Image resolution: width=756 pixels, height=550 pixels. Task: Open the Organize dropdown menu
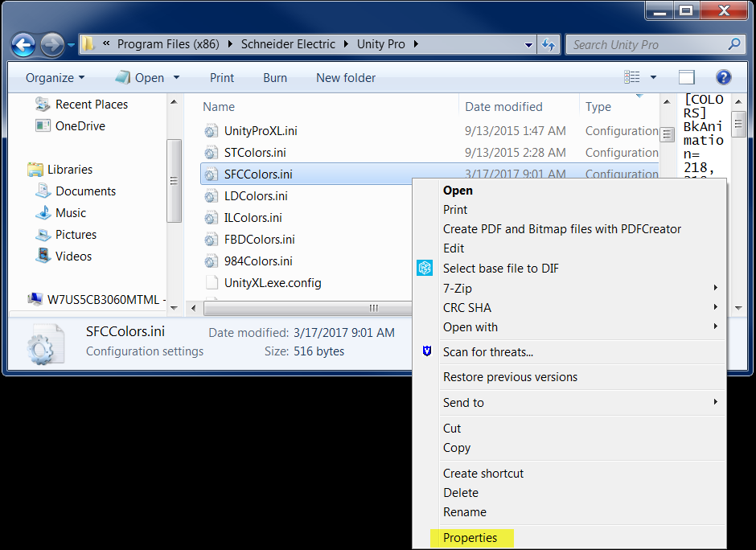tap(55, 78)
